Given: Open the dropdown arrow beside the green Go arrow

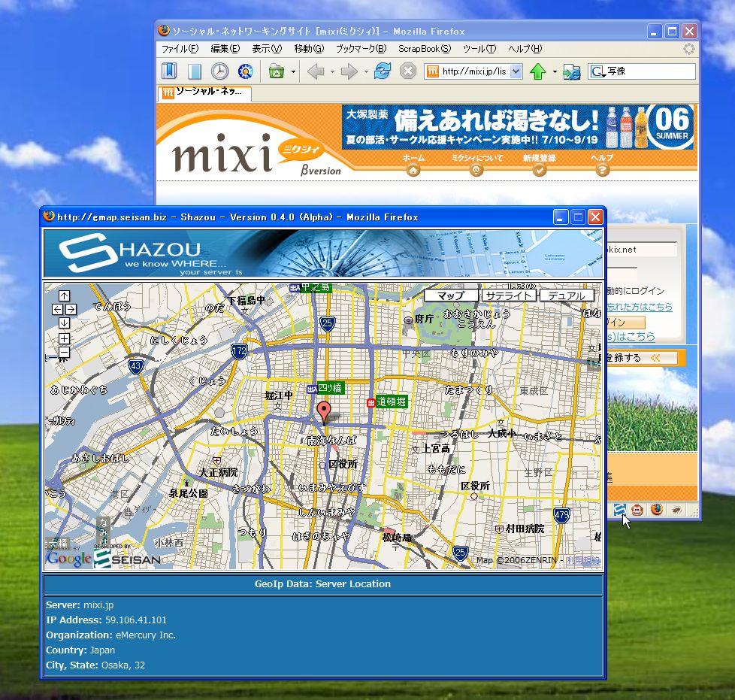Looking at the screenshot, I should click(555, 71).
